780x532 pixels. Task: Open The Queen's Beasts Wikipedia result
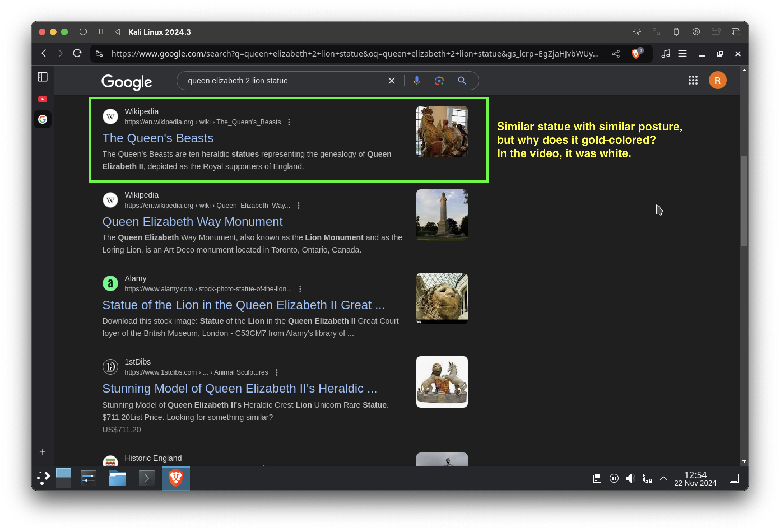(158, 138)
